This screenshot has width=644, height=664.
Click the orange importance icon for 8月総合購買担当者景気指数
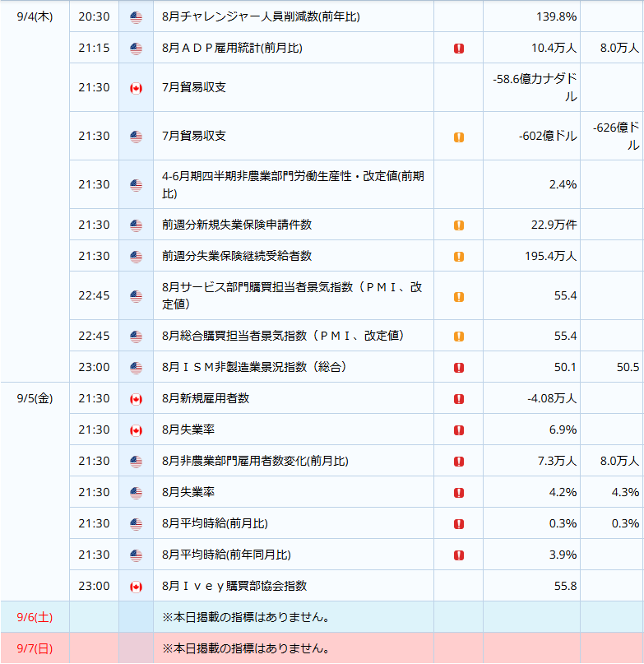coord(459,337)
